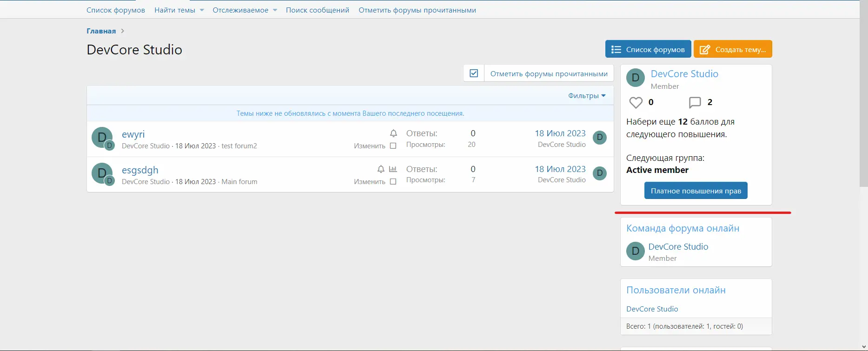This screenshot has width=868, height=351.
Task: Click the poll chart icon on esgsdgh thread
Action: [x=393, y=169]
